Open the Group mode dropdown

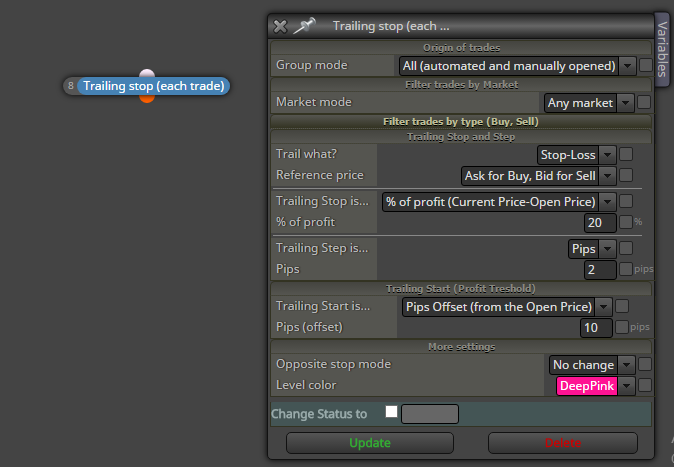point(517,66)
